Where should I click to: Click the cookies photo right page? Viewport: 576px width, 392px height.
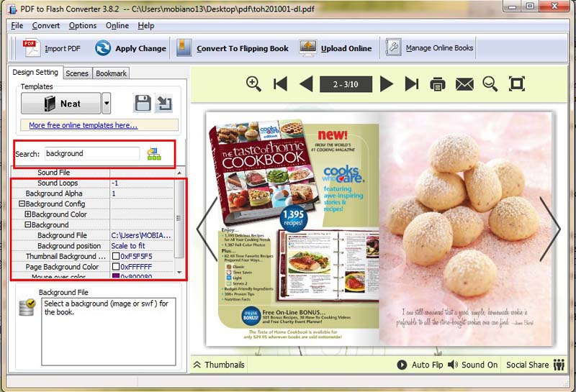pos(465,229)
